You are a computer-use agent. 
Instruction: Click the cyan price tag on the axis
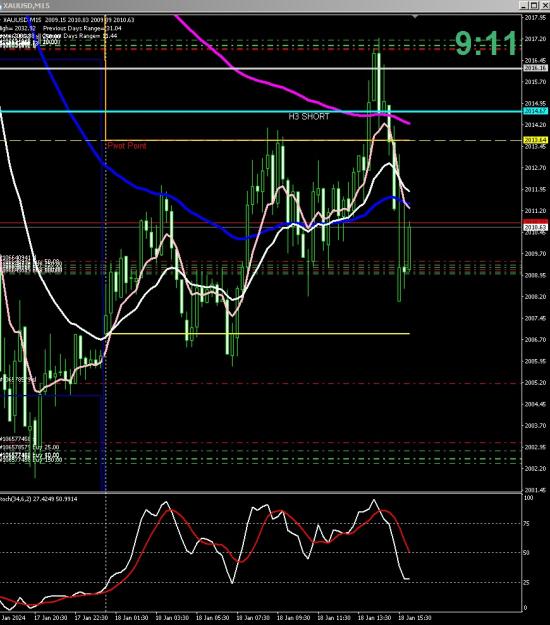coord(535,111)
